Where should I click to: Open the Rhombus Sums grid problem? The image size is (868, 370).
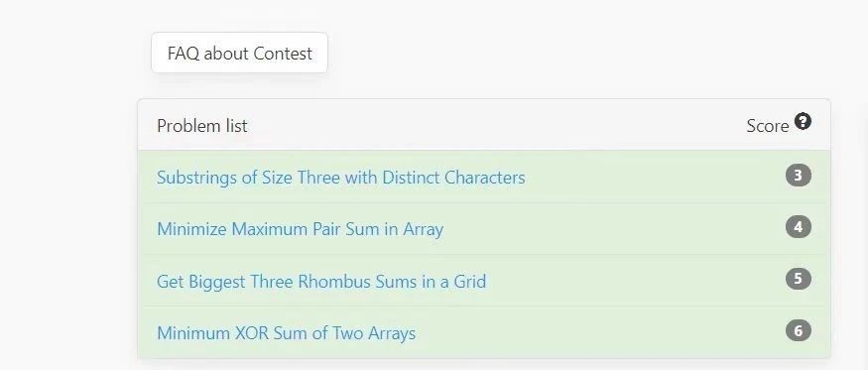click(321, 282)
